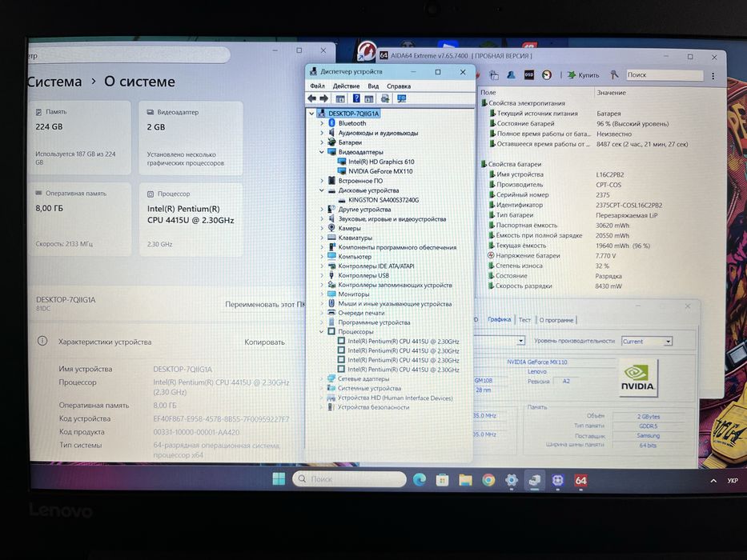The width and height of the screenshot is (747, 560).
Task: Open Settings gear icon on the taskbar
Action: (x=511, y=480)
